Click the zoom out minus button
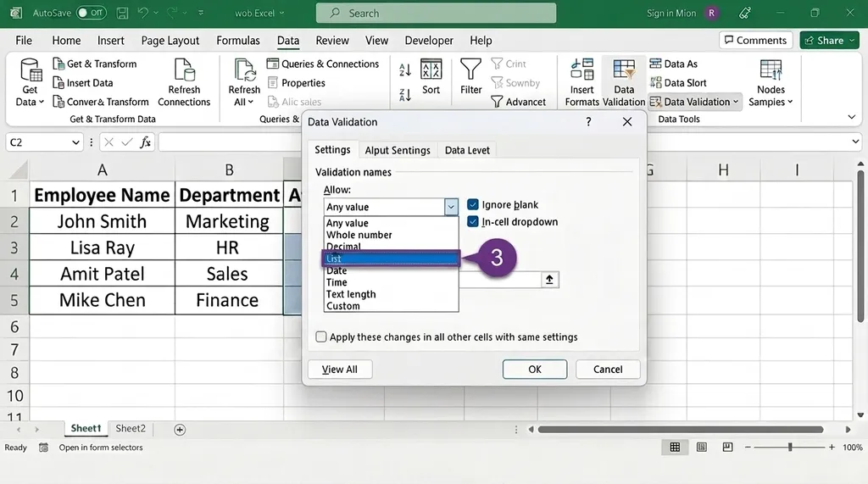The height and width of the screenshot is (484, 868). (748, 447)
